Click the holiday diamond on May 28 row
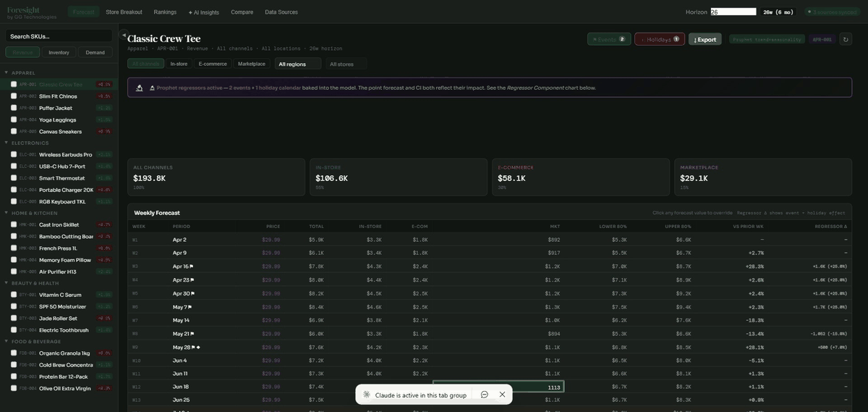The height and width of the screenshot is (412, 868). [198, 347]
